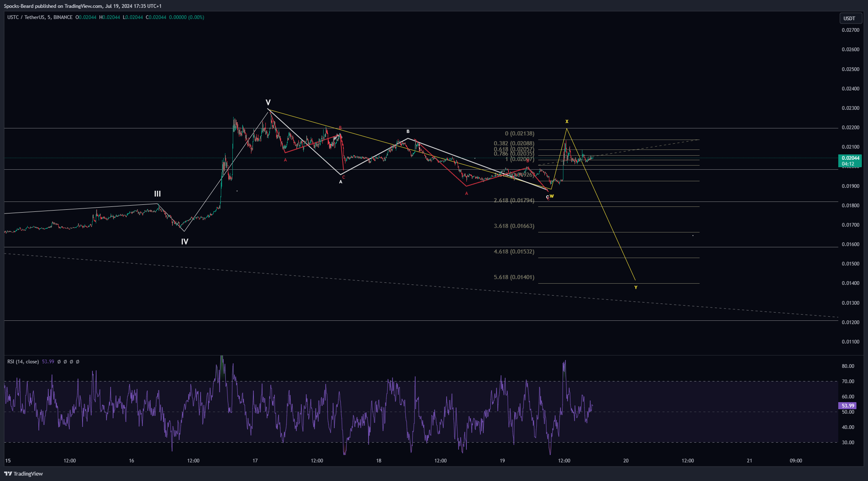
Task: Select the wave III label
Action: [x=157, y=194]
